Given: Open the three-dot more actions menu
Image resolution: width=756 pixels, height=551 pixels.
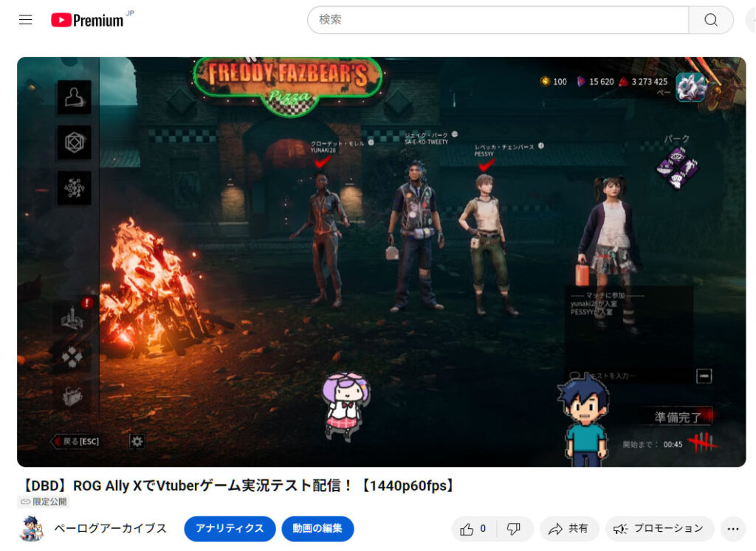Looking at the screenshot, I should 733,529.
